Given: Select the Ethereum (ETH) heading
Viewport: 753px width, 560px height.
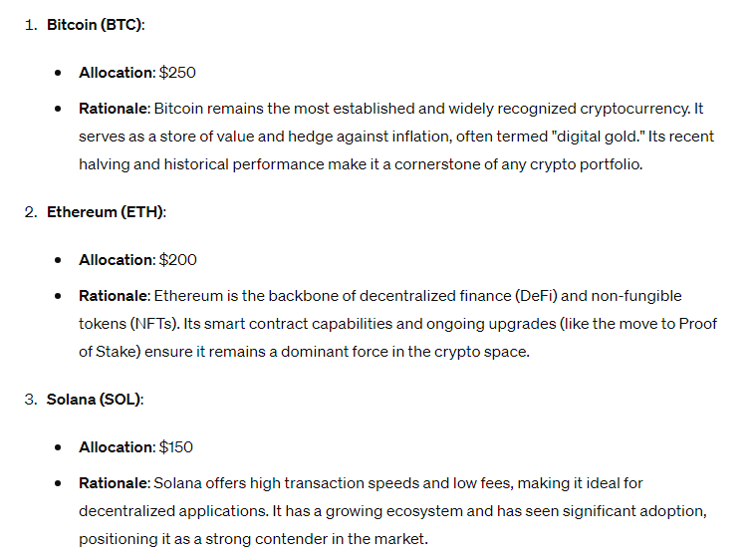Looking at the screenshot, I should pyautogui.click(x=106, y=211).
